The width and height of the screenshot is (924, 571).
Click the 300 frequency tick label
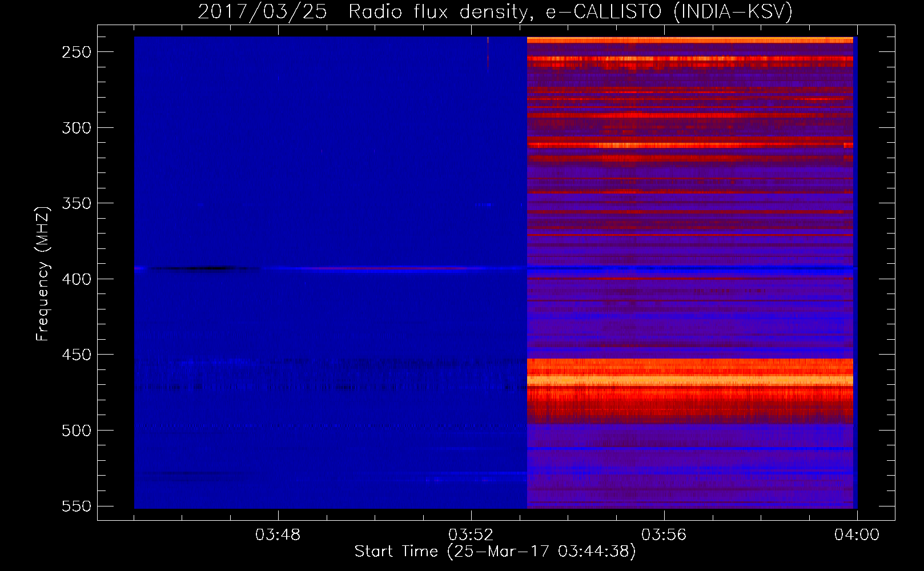point(77,128)
